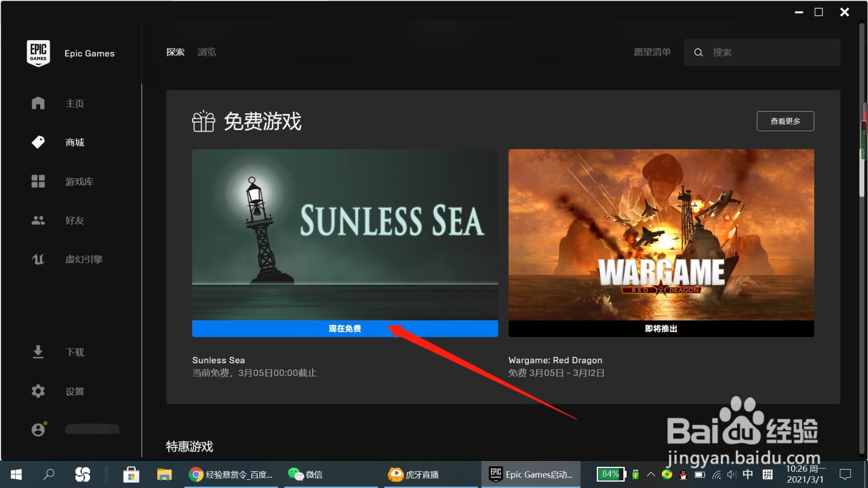Click the volume speaker tray icon

[732, 474]
